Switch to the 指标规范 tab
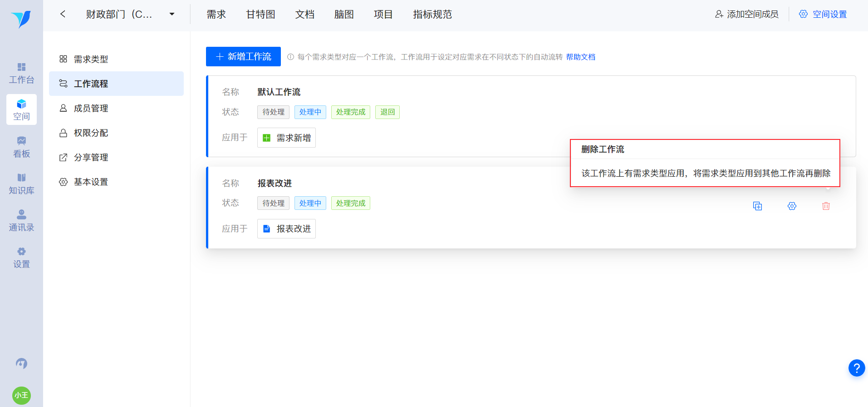This screenshot has height=407, width=868. (x=432, y=15)
